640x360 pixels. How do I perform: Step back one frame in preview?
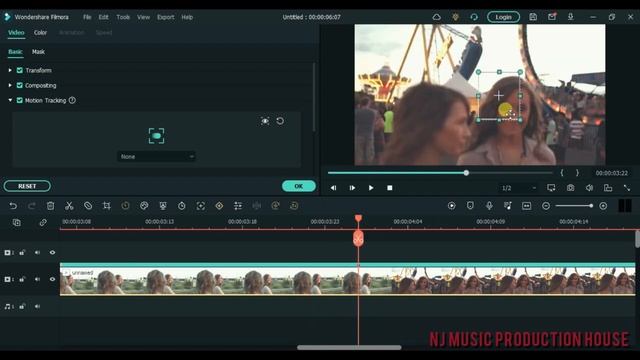coord(333,188)
